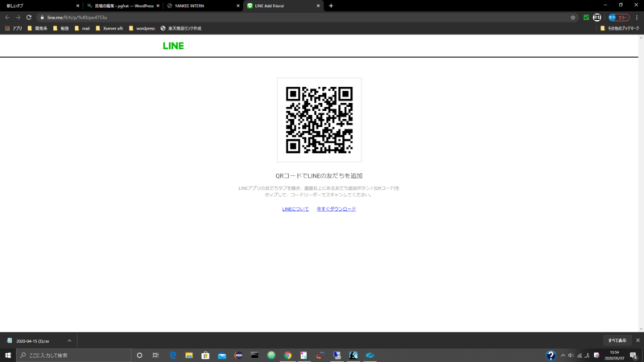Open the 今すぐダウンロード link
The width and height of the screenshot is (644, 362).
coord(336,209)
